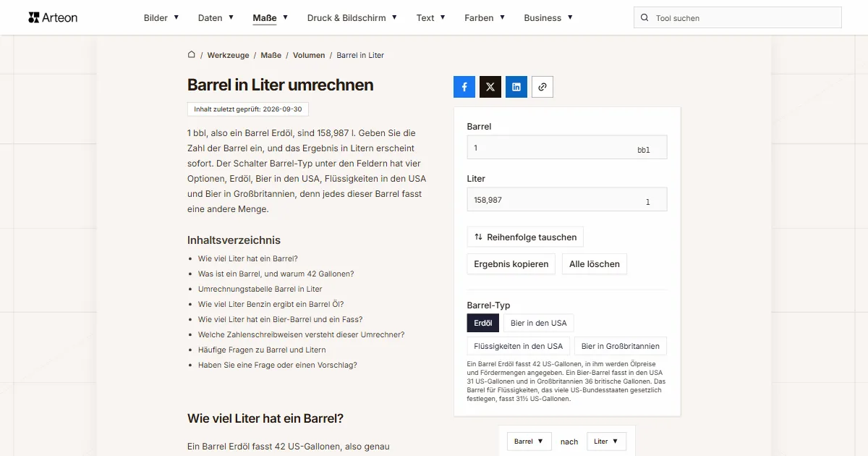Open 'Haben Sie eine Frage' link

click(278, 365)
